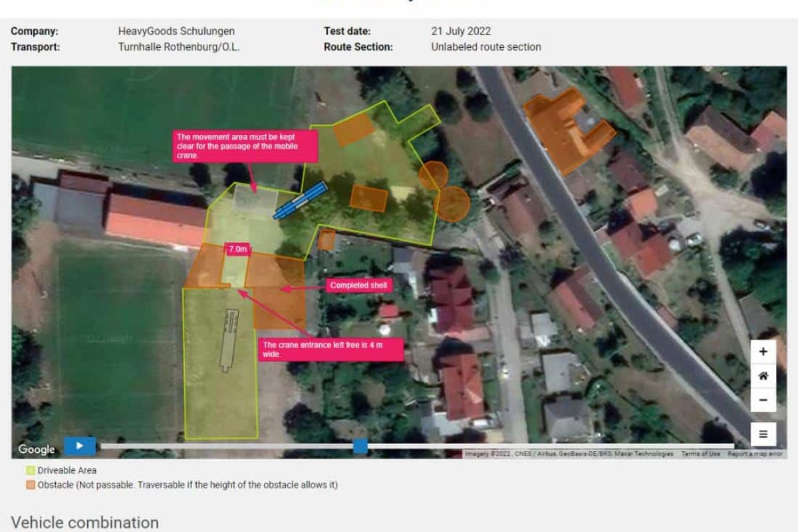This screenshot has width=798, height=532.
Task: Report a map error
Action: (x=755, y=454)
